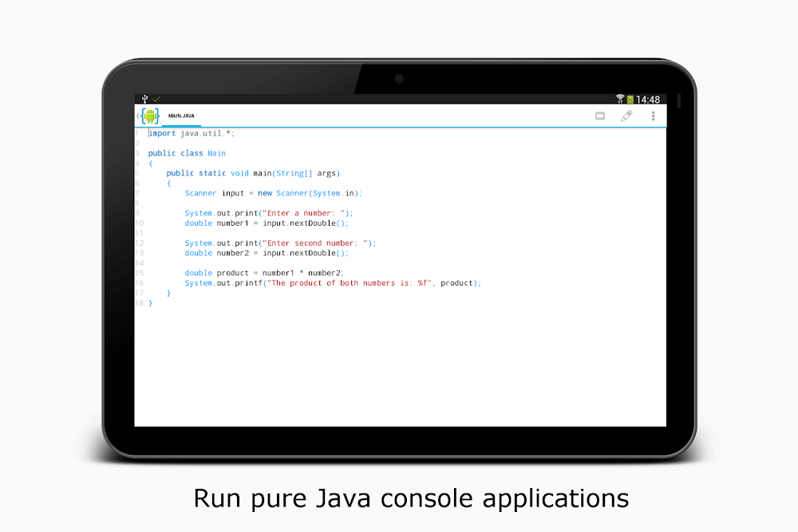Click the new Scanner(System.in) expression
The width and height of the screenshot is (798, 532).
pyautogui.click(x=309, y=193)
